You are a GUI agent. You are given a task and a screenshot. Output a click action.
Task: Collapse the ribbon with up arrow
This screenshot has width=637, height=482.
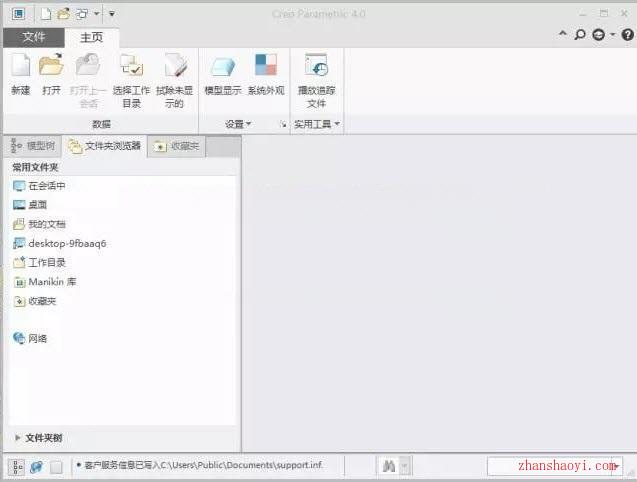[563, 34]
